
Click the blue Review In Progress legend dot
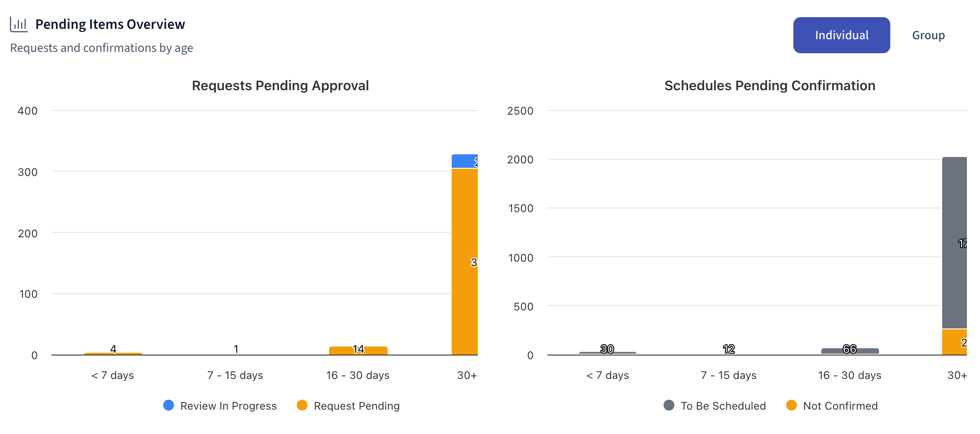pyautogui.click(x=169, y=406)
